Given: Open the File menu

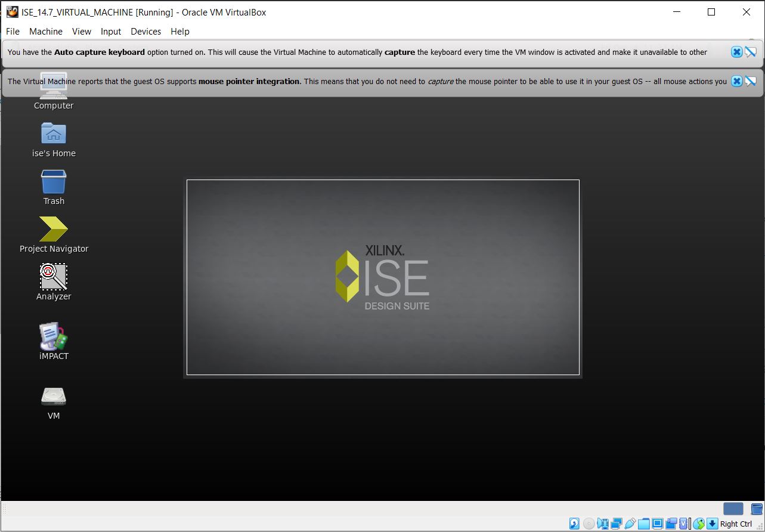Looking at the screenshot, I should pos(13,32).
